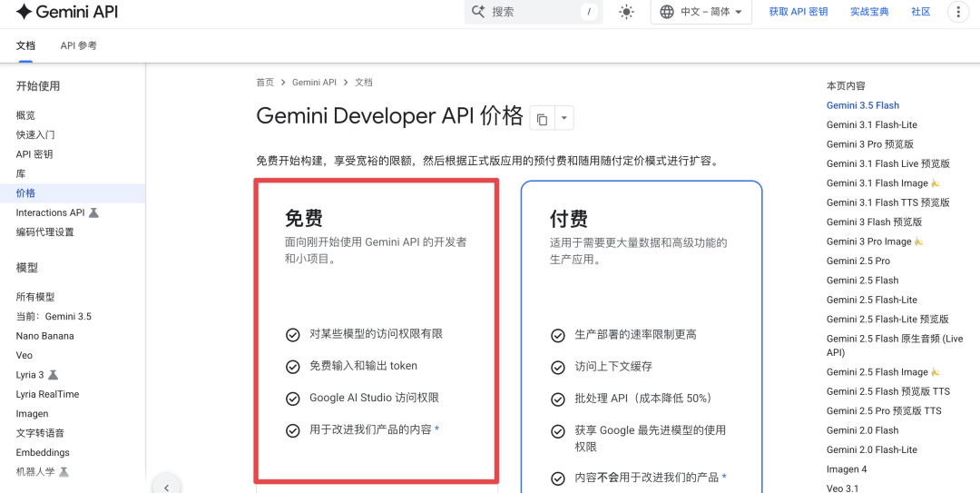980x493 pixels.
Task: Click text 批处理 API（成本降低 50%）
Action: coord(643,399)
